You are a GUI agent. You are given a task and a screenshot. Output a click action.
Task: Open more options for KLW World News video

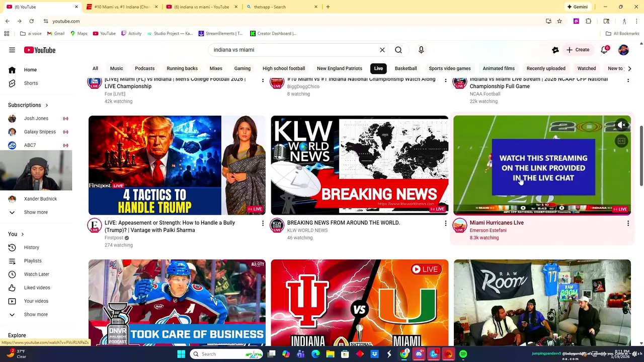click(445, 223)
